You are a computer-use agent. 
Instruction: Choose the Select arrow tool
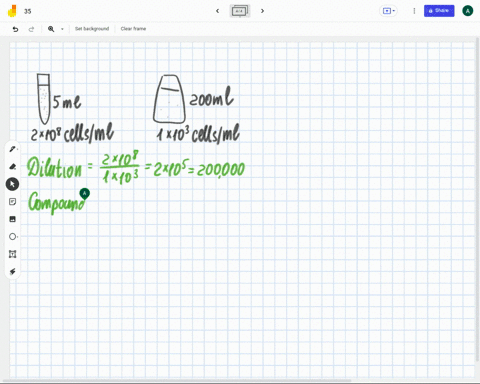point(12,184)
